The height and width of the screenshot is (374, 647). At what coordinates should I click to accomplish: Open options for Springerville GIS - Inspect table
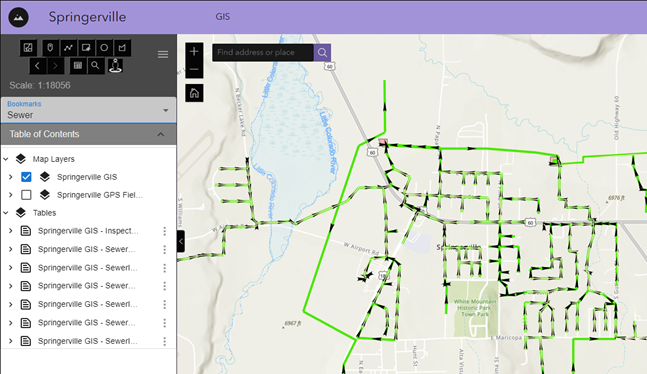pyautogui.click(x=165, y=231)
